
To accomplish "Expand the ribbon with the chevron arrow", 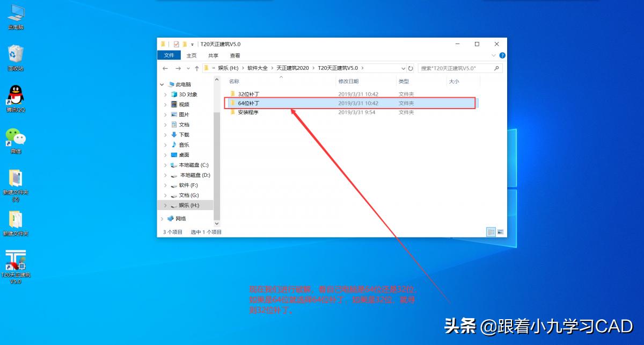I will (494, 54).
